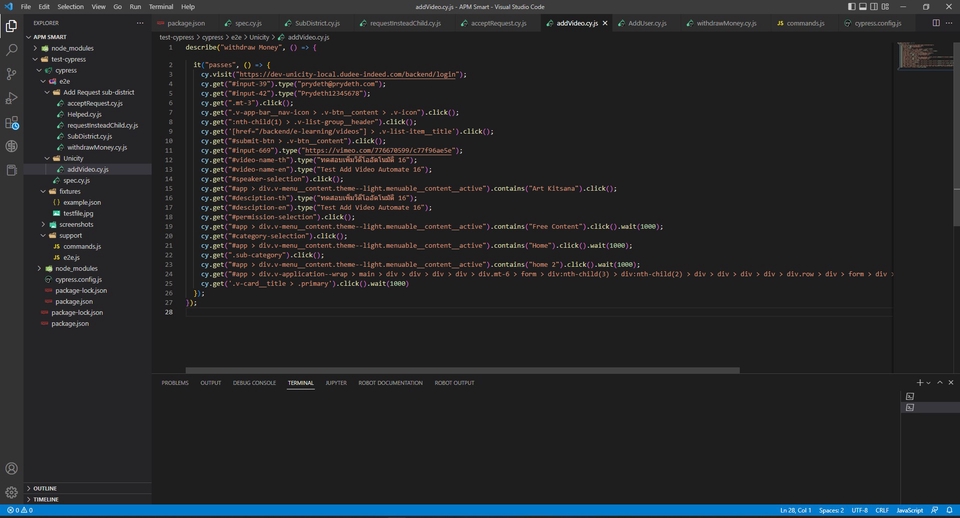
Task: Open notifications bell in status bar
Action: pyautogui.click(x=950, y=510)
